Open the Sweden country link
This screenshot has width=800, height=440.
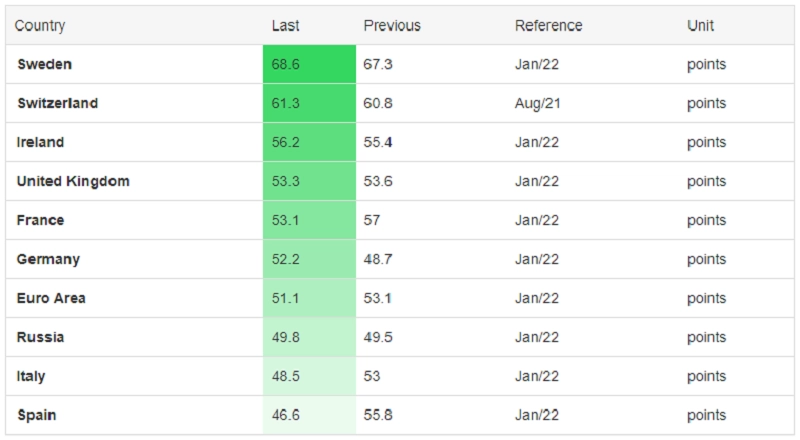coord(44,64)
